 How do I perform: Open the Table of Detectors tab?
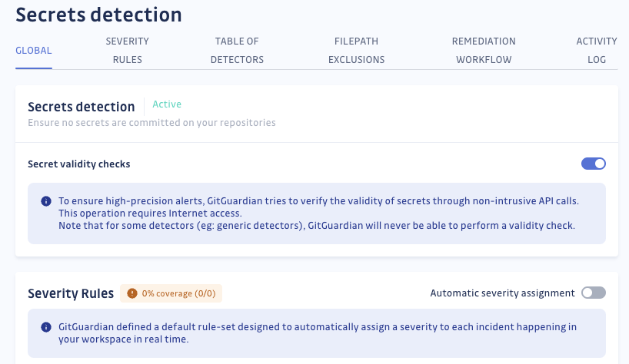[x=237, y=51]
